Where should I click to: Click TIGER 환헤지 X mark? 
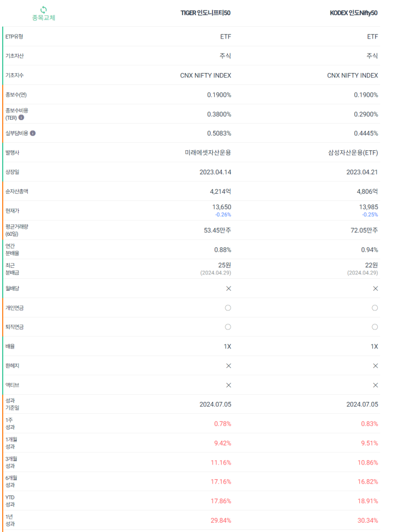pos(228,366)
